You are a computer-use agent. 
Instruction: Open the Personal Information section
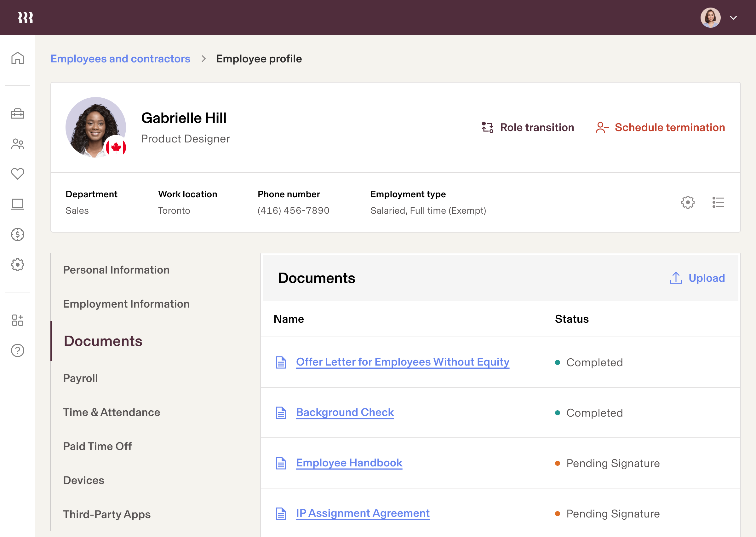point(116,270)
